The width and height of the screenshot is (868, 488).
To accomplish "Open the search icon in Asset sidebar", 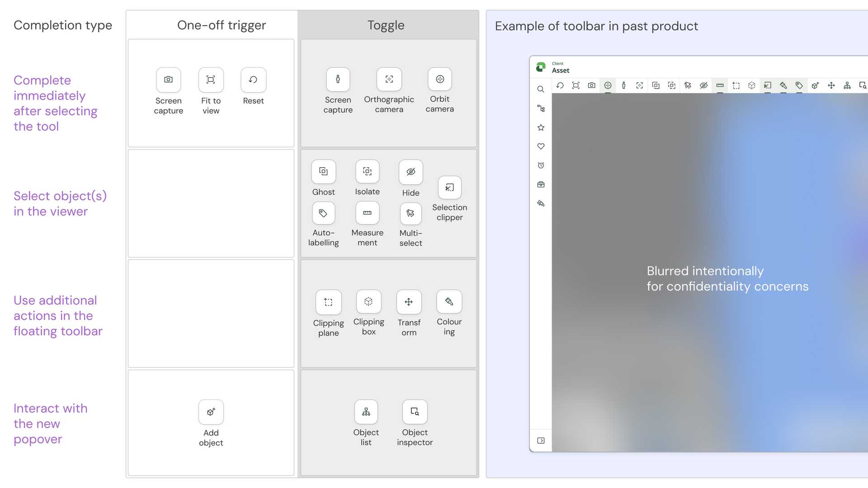I will pos(541,89).
